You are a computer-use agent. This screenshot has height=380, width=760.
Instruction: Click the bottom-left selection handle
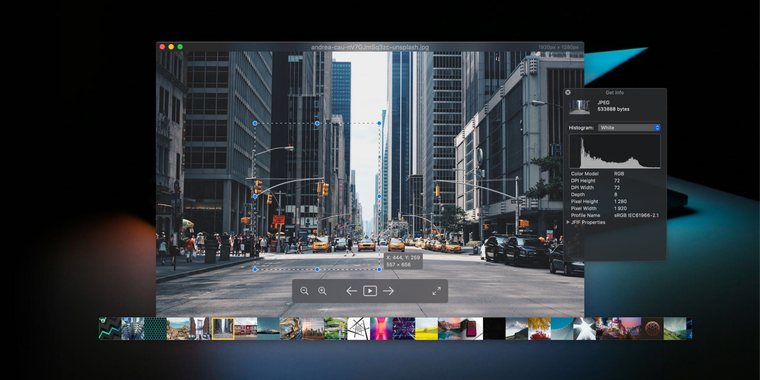(x=255, y=269)
